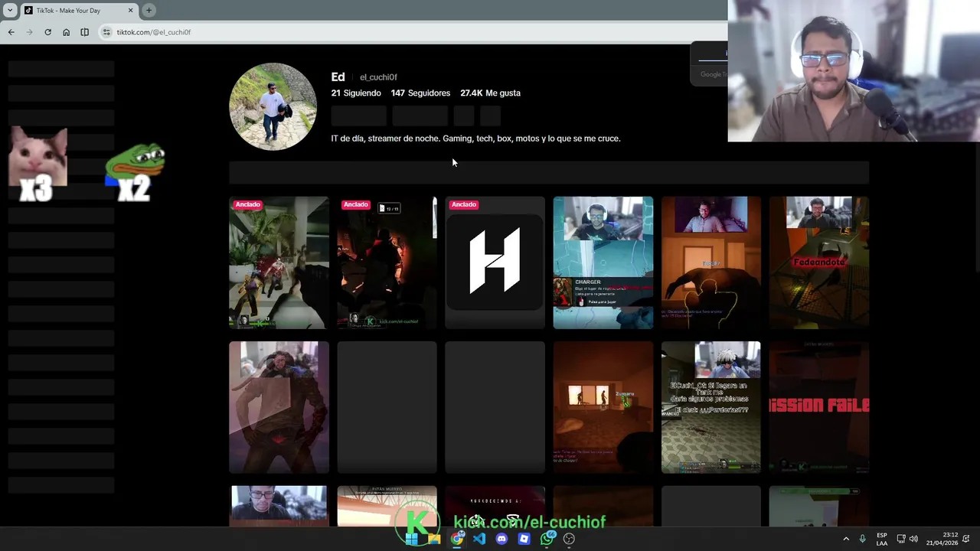The width and height of the screenshot is (980, 551).
Task: Open the first pinned video with zombies
Action: (x=279, y=262)
